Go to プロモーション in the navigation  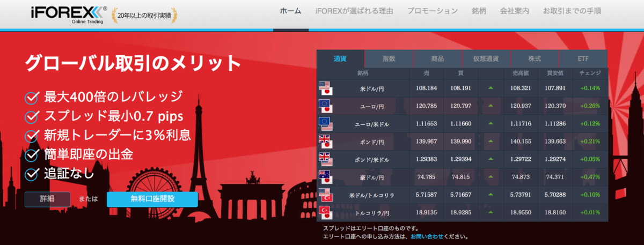pos(433,11)
